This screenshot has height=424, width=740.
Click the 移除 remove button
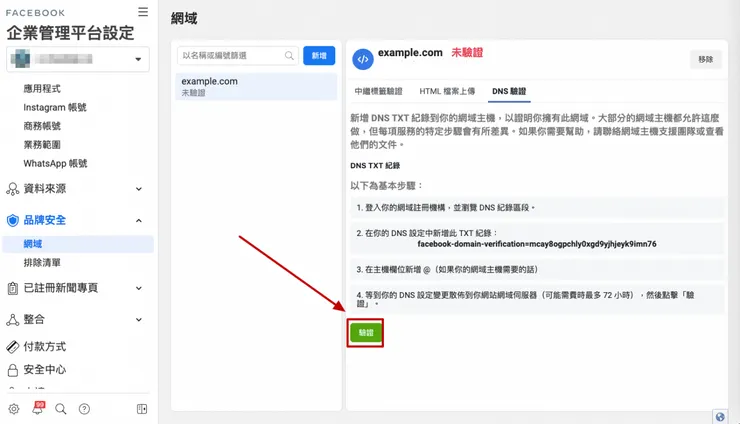click(706, 59)
